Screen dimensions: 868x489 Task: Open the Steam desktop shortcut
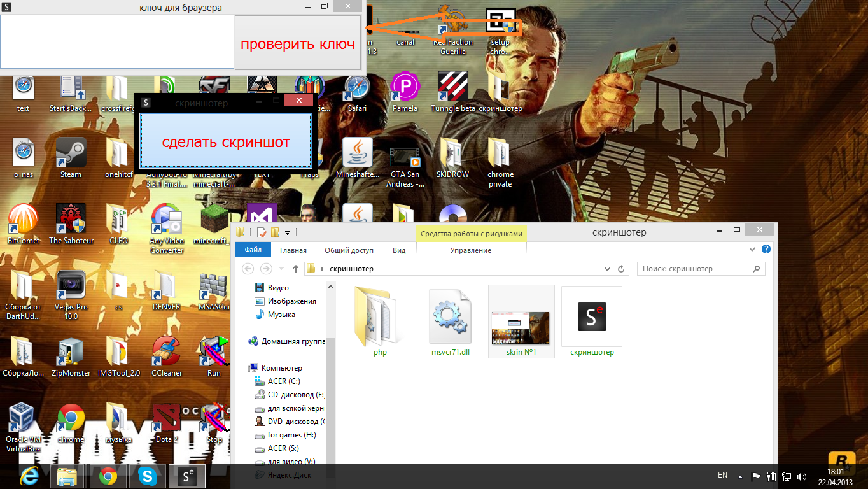pos(71,158)
